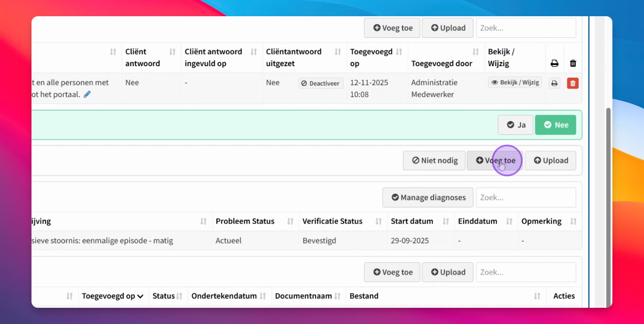Click the Verificatie Status sort arrows
The width and height of the screenshot is (644, 324).
[379, 221]
